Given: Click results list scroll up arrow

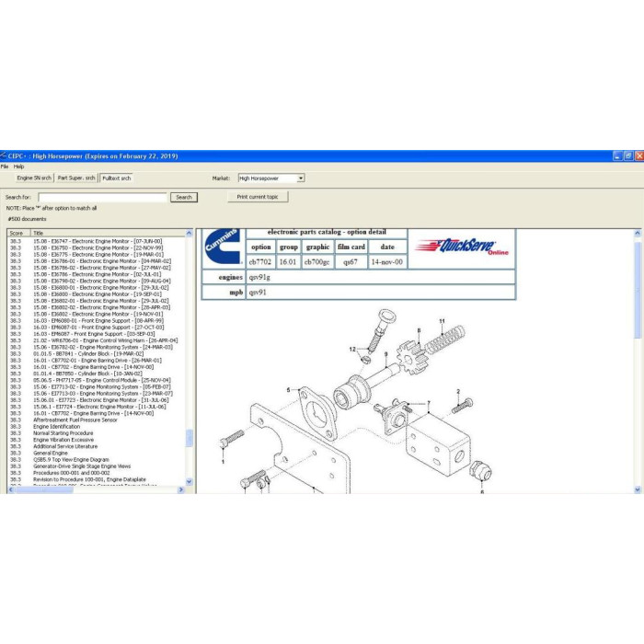Looking at the screenshot, I should (189, 233).
